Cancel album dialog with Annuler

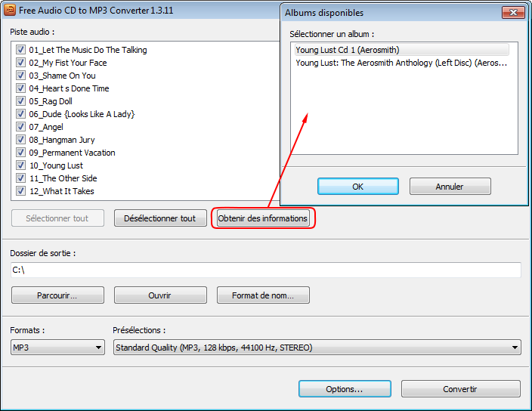point(450,186)
